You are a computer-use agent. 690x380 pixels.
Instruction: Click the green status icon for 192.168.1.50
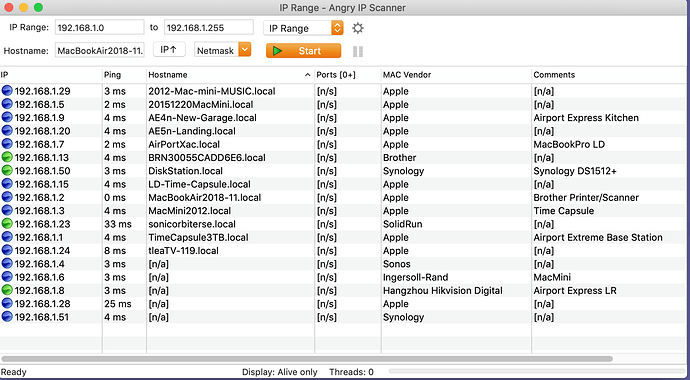pyautogui.click(x=7, y=171)
